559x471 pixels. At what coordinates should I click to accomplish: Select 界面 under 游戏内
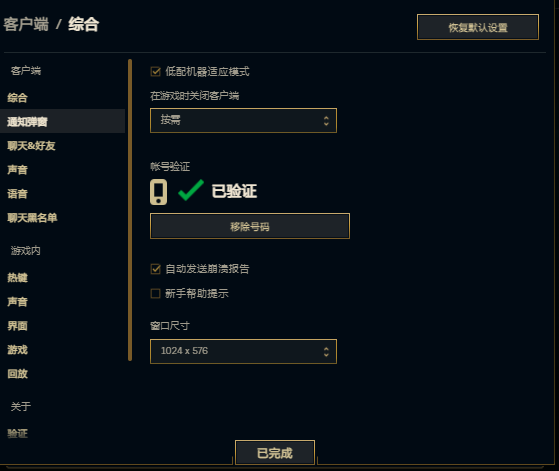click(x=17, y=326)
